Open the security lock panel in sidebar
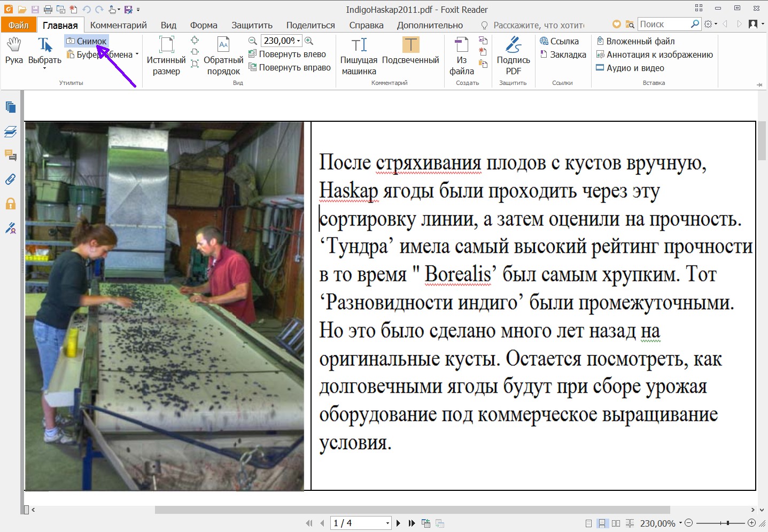 point(10,204)
